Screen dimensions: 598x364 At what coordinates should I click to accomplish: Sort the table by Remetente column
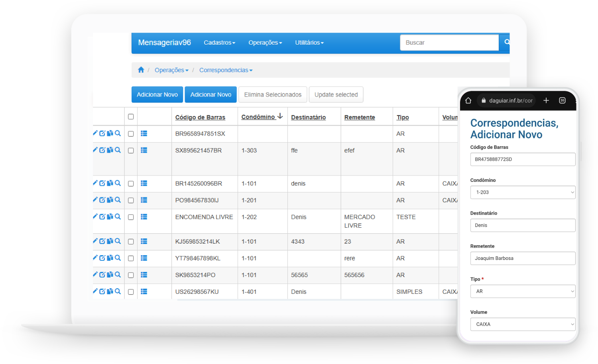[x=360, y=117]
